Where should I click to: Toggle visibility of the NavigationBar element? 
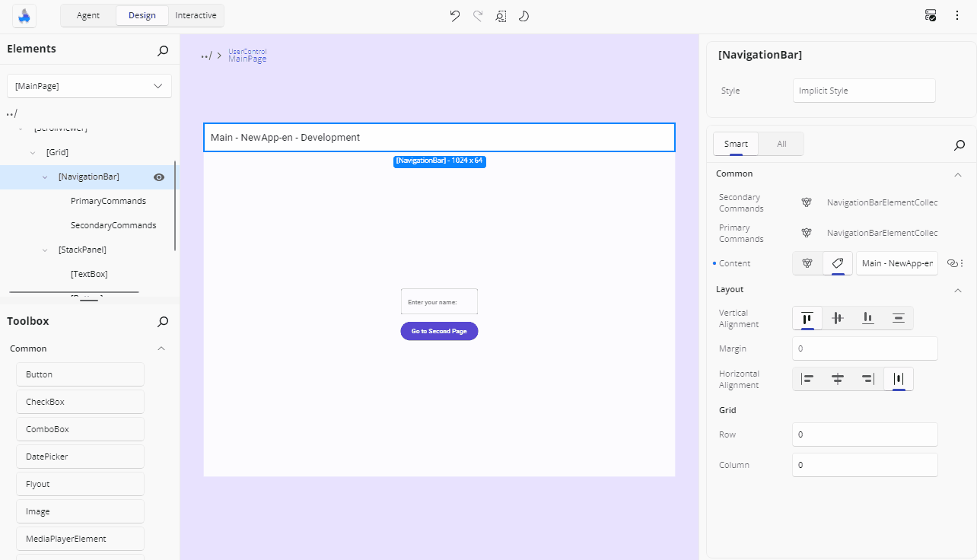pos(158,177)
